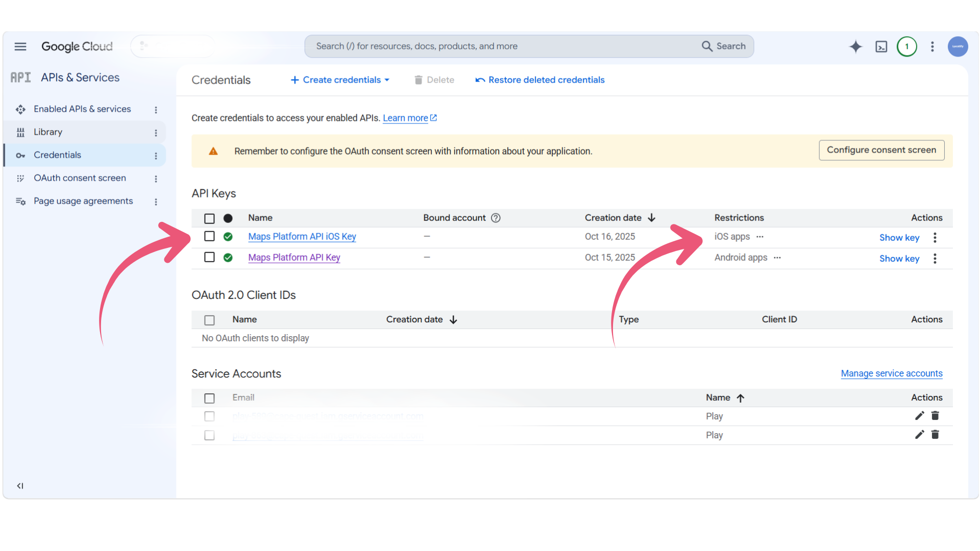Screen dimensions: 980x551
Task: Open the notifications badge showing 1
Action: 907,46
